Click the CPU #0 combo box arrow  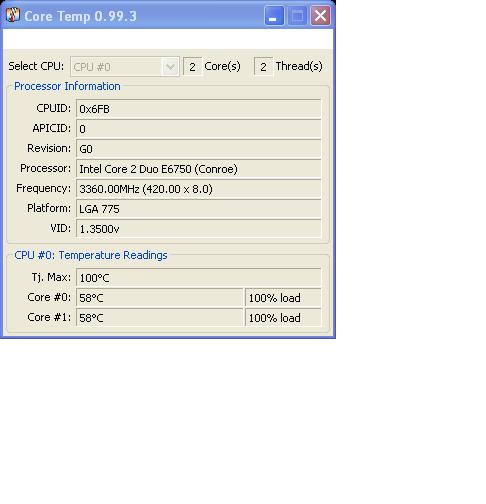click(x=170, y=67)
